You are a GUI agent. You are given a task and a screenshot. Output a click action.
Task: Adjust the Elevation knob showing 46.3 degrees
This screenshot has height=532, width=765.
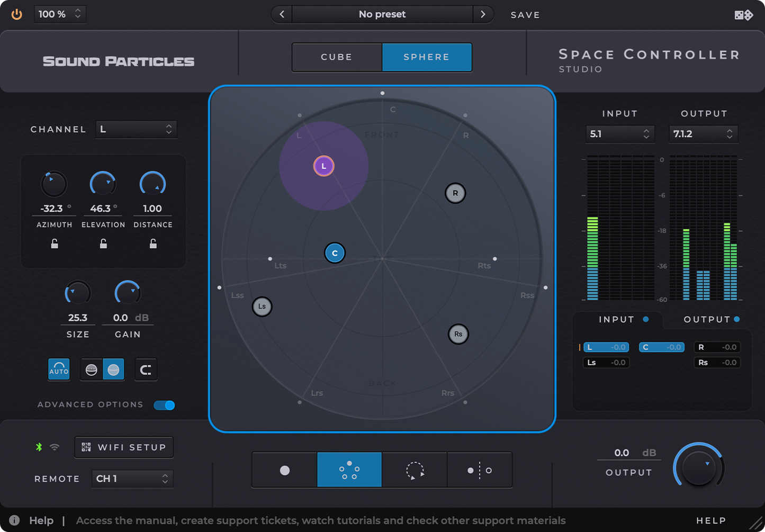pos(103,184)
